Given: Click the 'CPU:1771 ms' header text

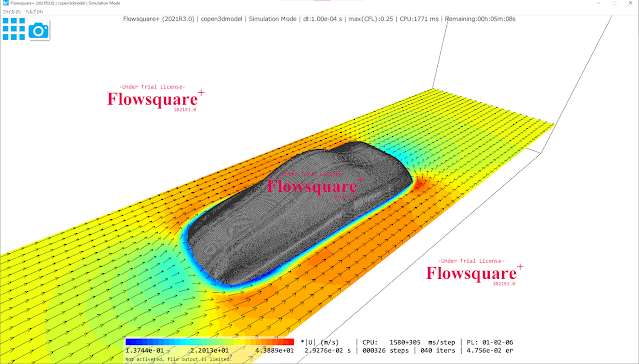Looking at the screenshot, I should click(419, 19).
